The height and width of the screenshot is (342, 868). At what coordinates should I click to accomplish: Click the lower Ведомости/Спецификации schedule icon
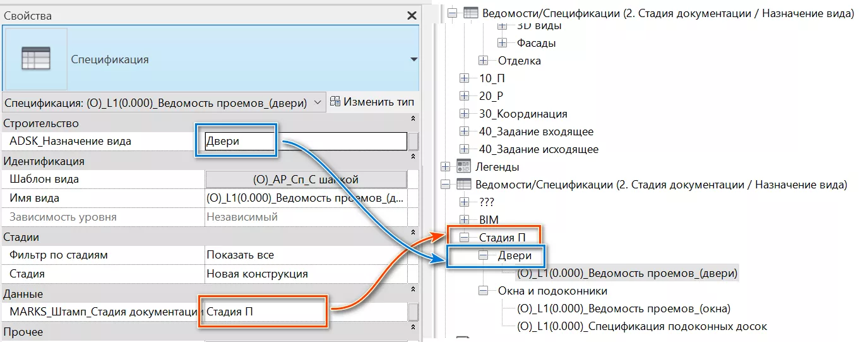(464, 185)
